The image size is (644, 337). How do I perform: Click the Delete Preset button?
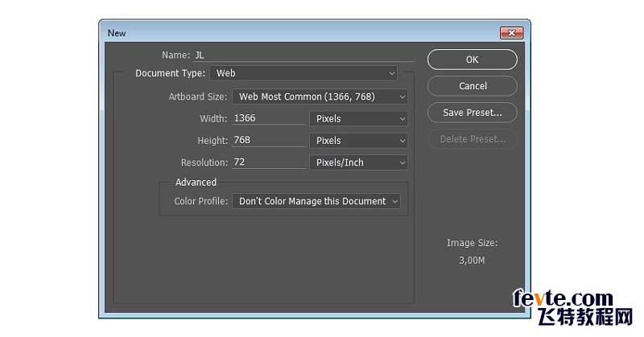click(x=472, y=139)
